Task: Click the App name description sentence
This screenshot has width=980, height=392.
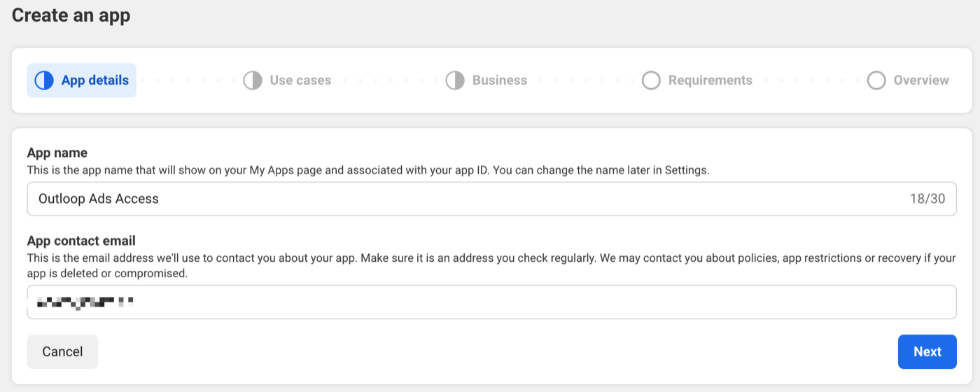Action: [368, 170]
